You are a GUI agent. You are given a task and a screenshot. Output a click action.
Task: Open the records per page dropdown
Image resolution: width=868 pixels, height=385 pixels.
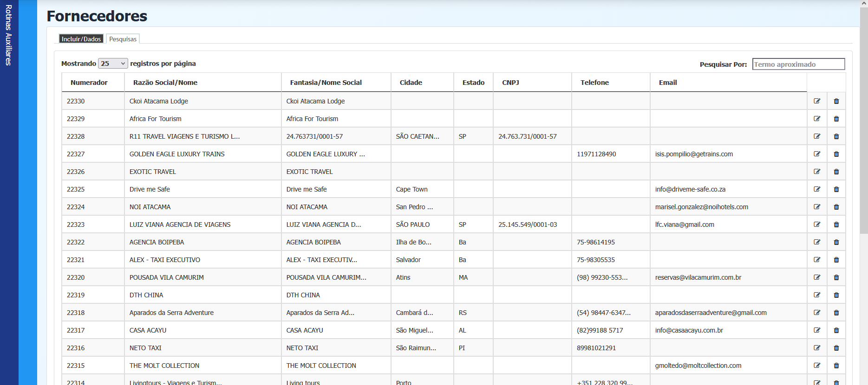(113, 64)
